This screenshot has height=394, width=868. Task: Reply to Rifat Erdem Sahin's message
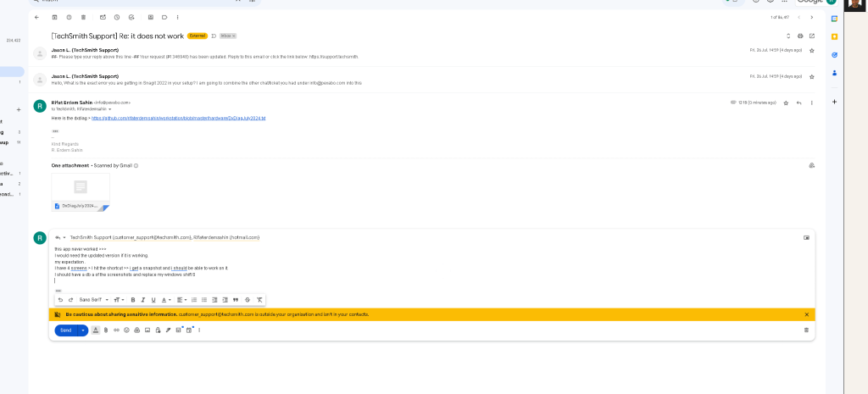click(798, 103)
